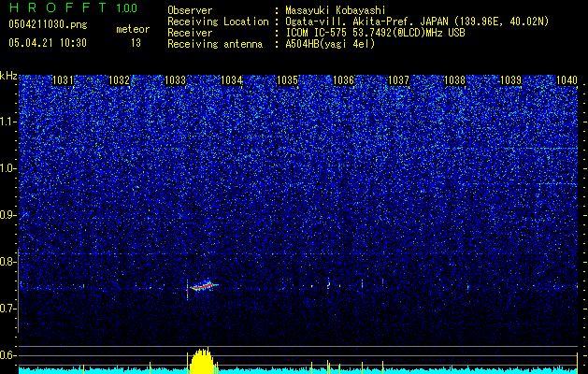Click the 1039 time marker
This screenshot has height=374, width=588.
pyautogui.click(x=510, y=80)
